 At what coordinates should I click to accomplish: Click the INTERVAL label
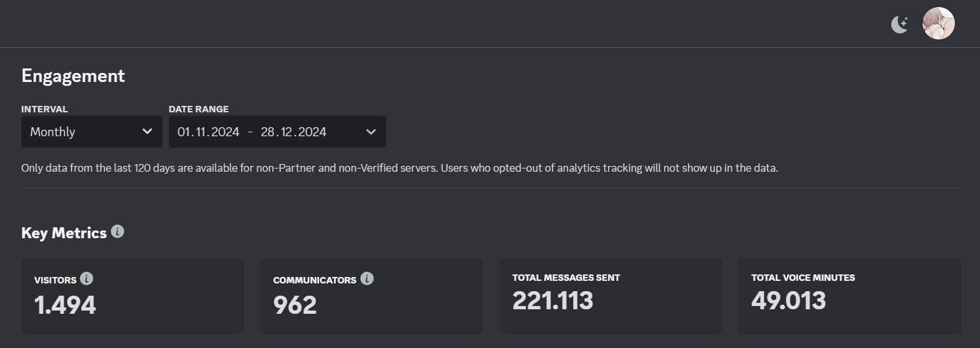click(44, 109)
